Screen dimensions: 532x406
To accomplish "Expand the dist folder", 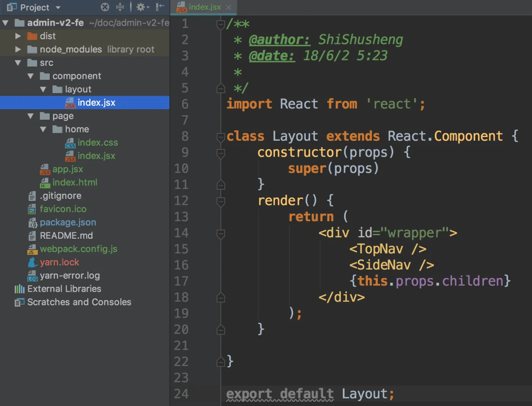I will pyautogui.click(x=18, y=36).
